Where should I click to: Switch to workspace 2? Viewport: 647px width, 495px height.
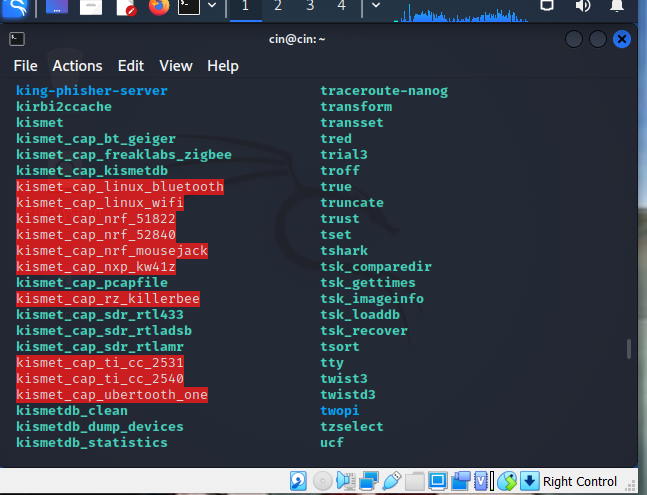tap(278, 6)
